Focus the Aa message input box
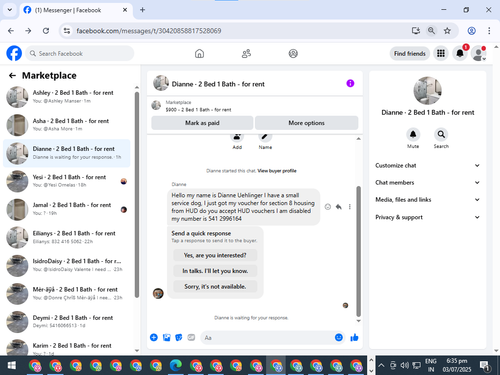 267,338
